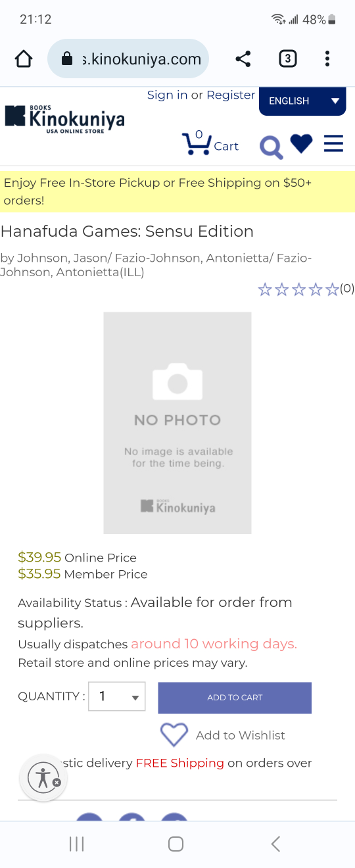Open the browser tab switcher showing 3
The image size is (355, 868).
(287, 59)
